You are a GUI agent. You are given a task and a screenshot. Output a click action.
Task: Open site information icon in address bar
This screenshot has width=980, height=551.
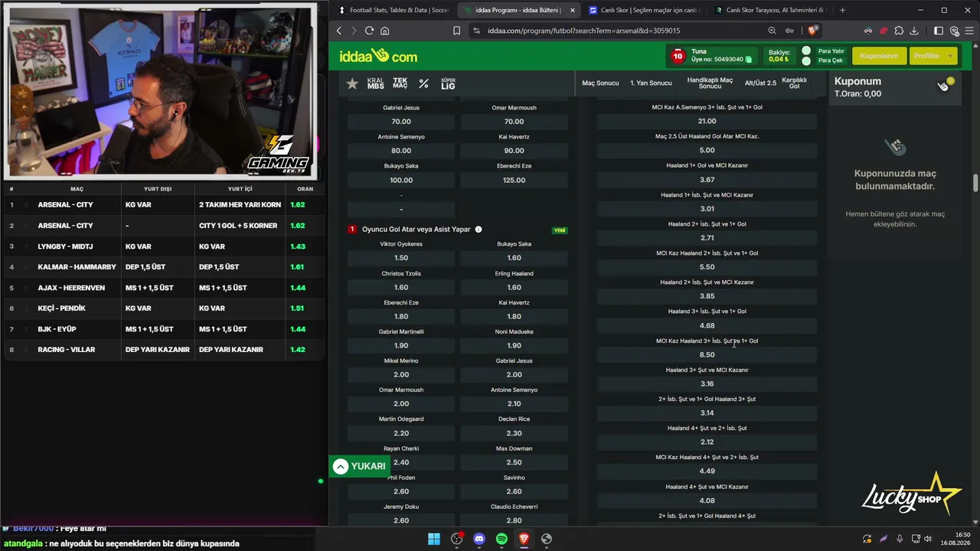pyautogui.click(x=476, y=31)
